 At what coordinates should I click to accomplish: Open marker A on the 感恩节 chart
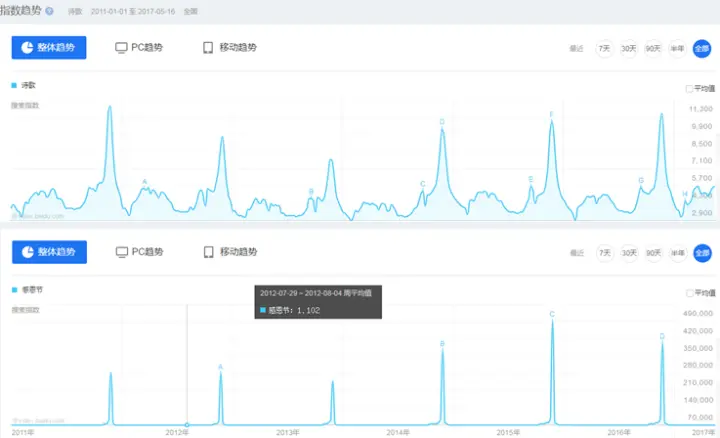point(220,367)
